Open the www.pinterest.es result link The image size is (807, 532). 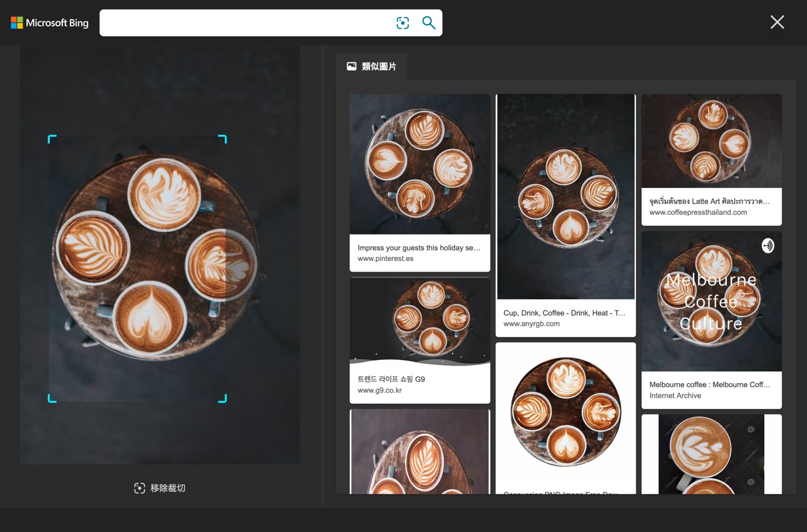pyautogui.click(x=385, y=258)
